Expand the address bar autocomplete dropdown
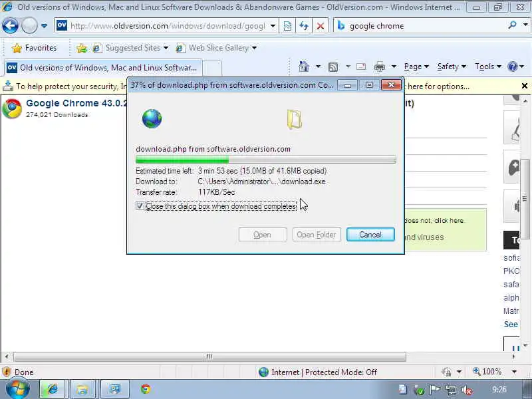Image resolution: width=532 pixels, height=399 pixels. coord(273,26)
